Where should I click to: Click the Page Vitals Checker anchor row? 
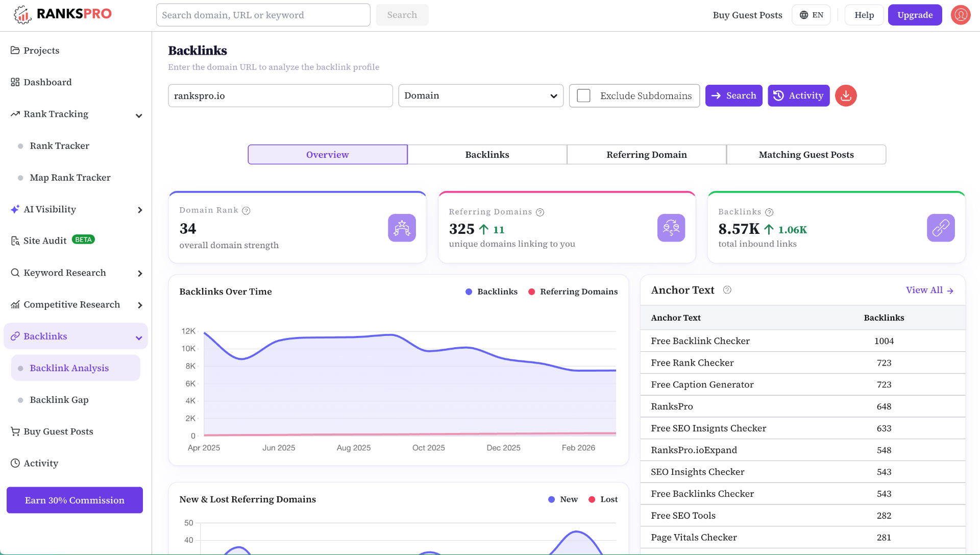tap(802, 537)
